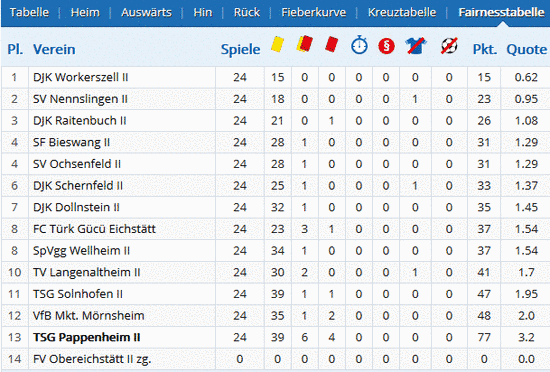The width and height of the screenshot is (550, 372).
Task: Click the stopwatch time penalty icon
Action: pyautogui.click(x=359, y=45)
